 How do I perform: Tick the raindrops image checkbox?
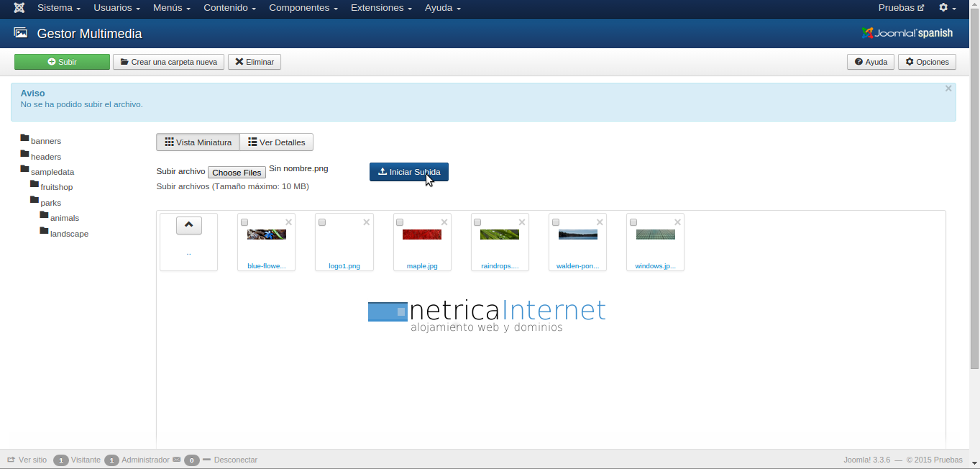(477, 222)
